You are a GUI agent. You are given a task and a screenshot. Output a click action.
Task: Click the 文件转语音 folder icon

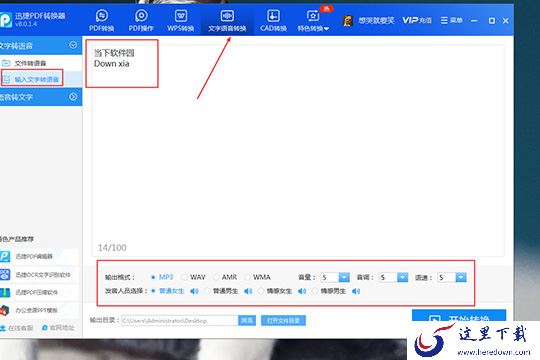tap(6, 63)
